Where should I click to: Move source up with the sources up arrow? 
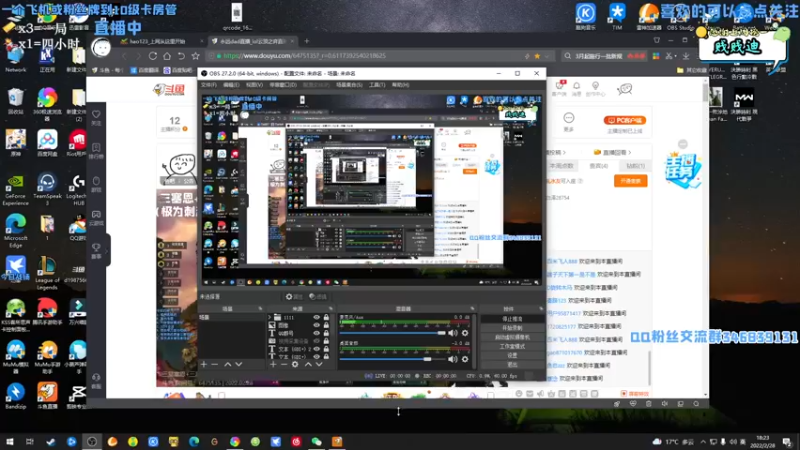[x=308, y=364]
